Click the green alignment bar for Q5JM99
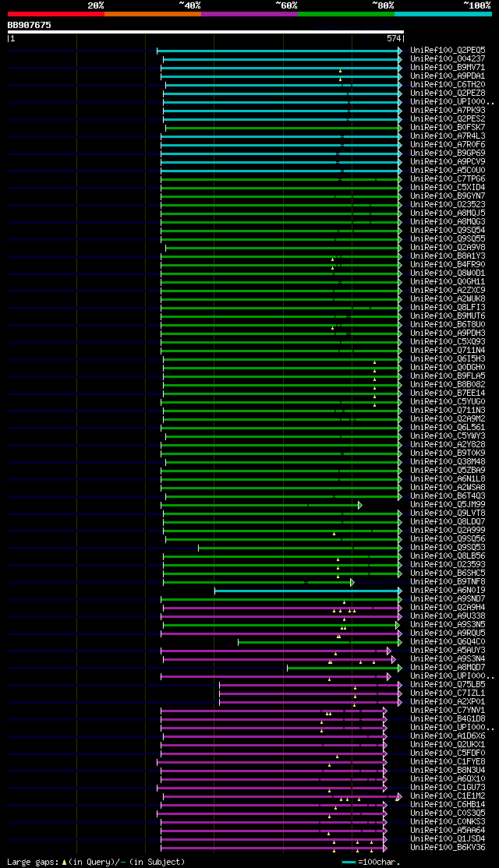499x868 pixels. pos(261,505)
